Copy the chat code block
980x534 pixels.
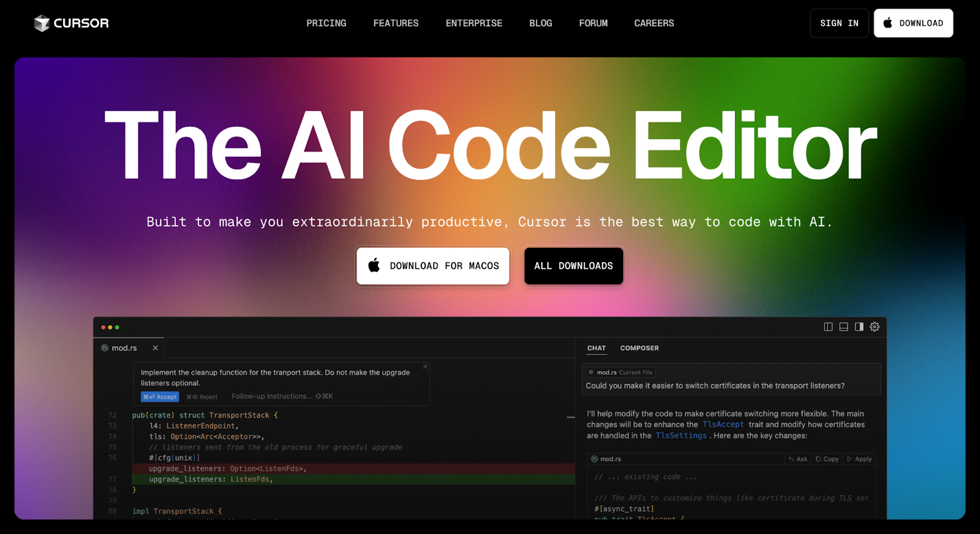(827, 459)
